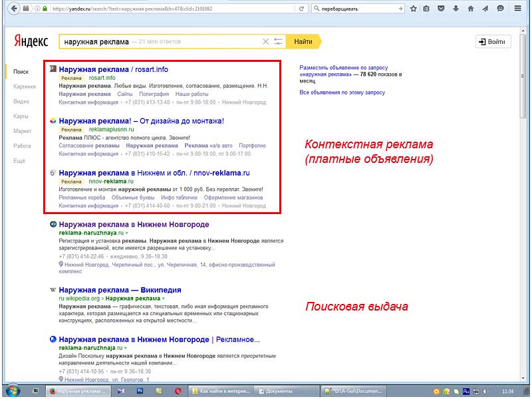
Task: Open the 'Наши работы' sitelink
Action: (x=192, y=94)
